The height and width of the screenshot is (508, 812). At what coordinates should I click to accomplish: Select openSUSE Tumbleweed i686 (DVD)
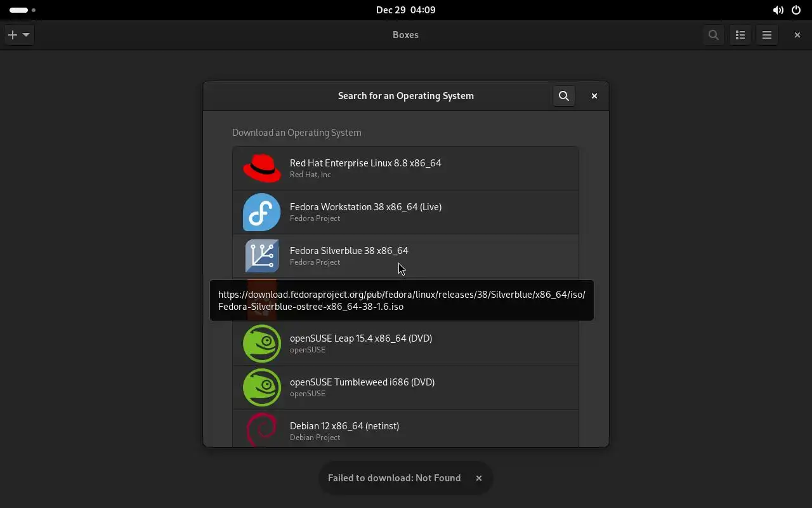(x=405, y=387)
